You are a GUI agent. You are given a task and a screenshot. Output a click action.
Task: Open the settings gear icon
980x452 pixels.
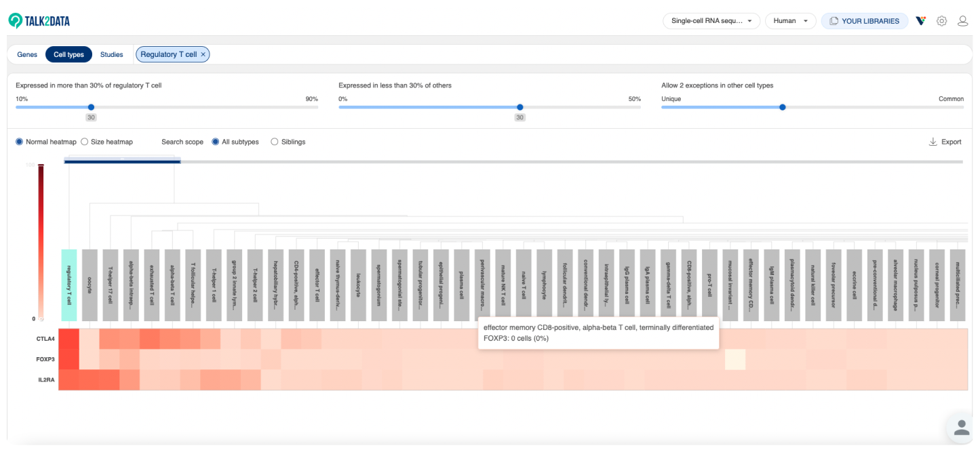[x=941, y=21]
